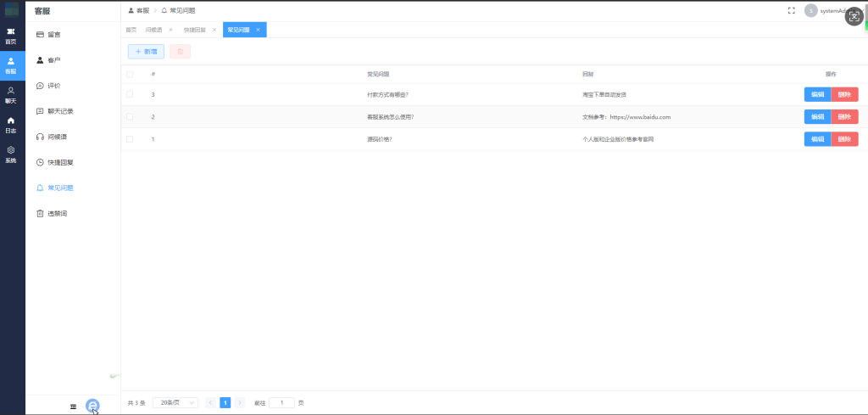Open the systemAdmin user avatar menu

811,10
